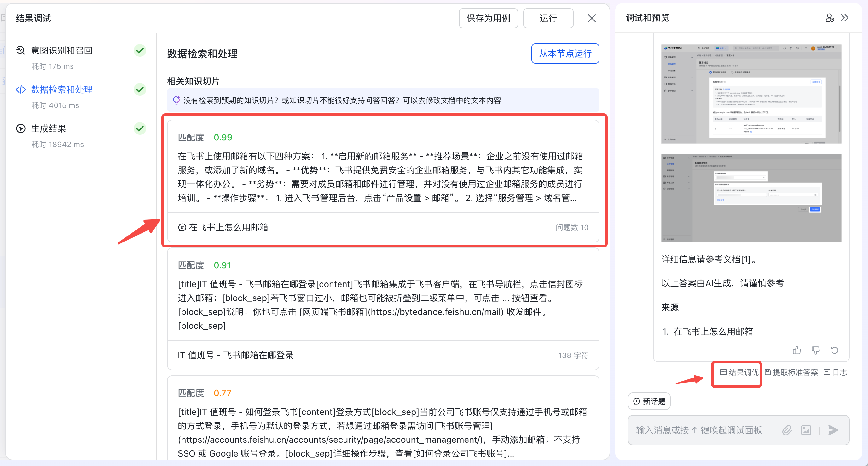Open the first admin console screenshot thumbnail
This screenshot has width=868, height=466.
point(751,94)
